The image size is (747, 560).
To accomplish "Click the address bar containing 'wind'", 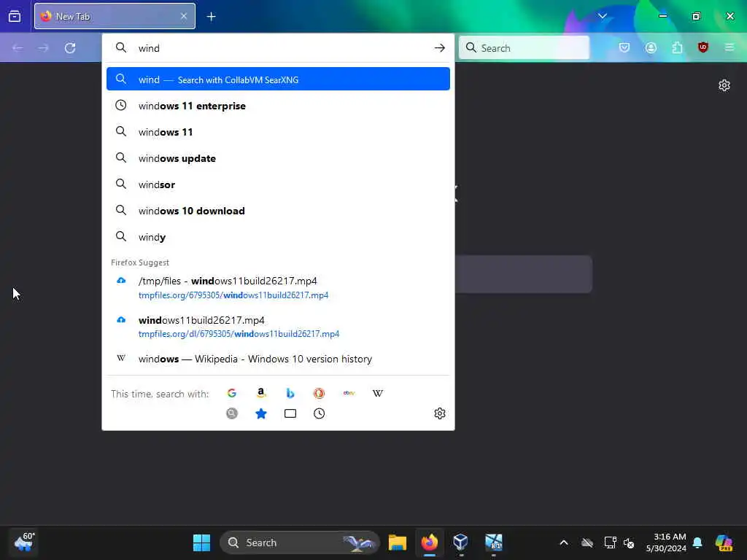I will point(278,48).
